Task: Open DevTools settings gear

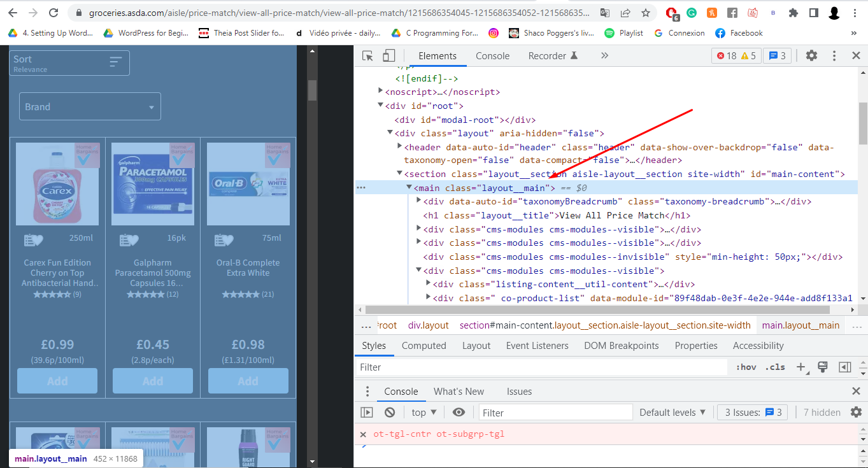Action: click(x=811, y=56)
